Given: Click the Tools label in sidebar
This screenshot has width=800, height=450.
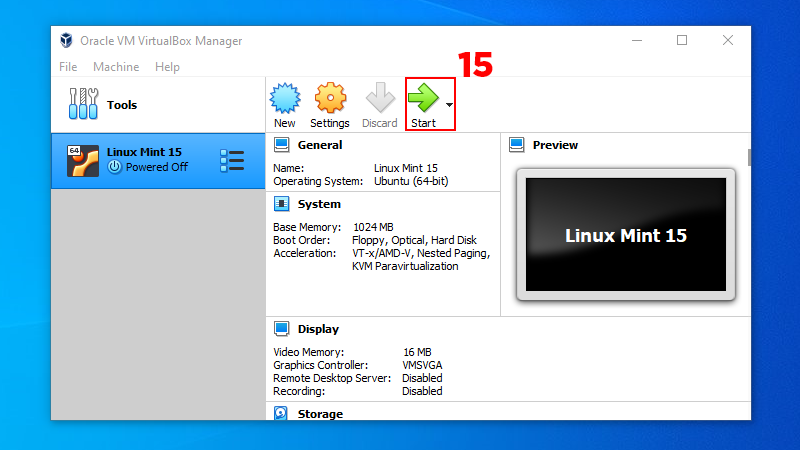Looking at the screenshot, I should 122,105.
